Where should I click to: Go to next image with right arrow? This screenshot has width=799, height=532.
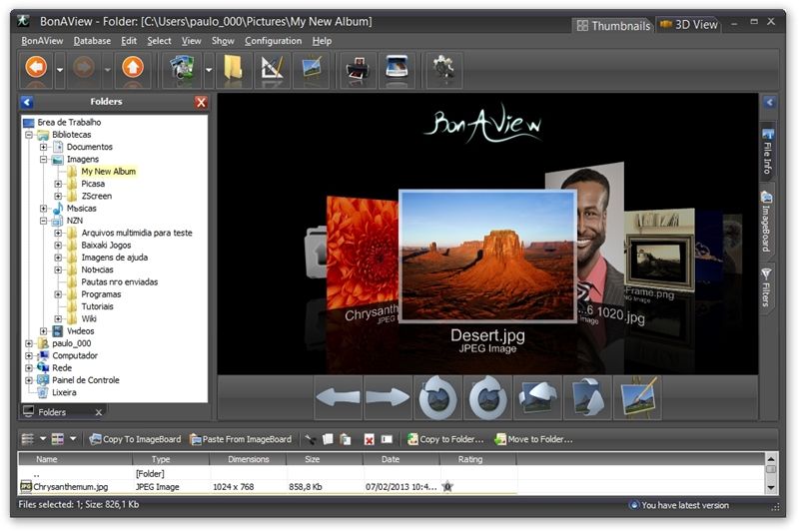(x=388, y=397)
